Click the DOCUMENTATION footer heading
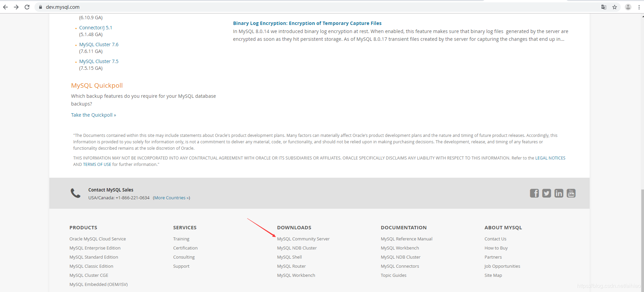This screenshot has width=644, height=292. click(404, 228)
